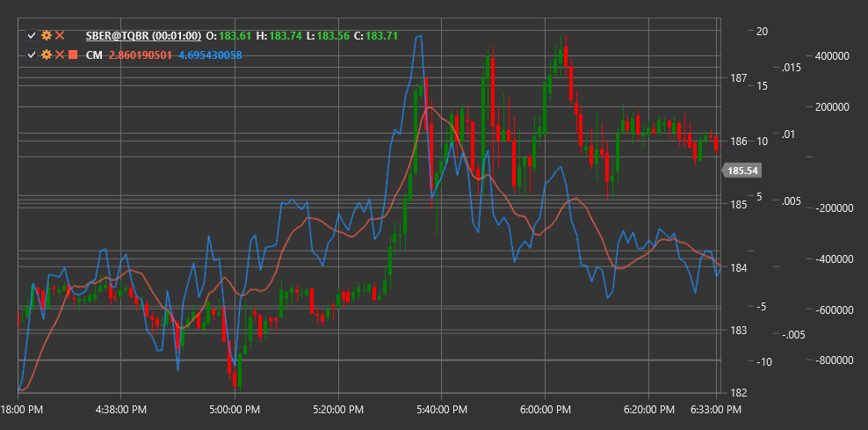The width and height of the screenshot is (868, 430).
Task: Open settings gear for CM indicator
Action: tap(47, 55)
